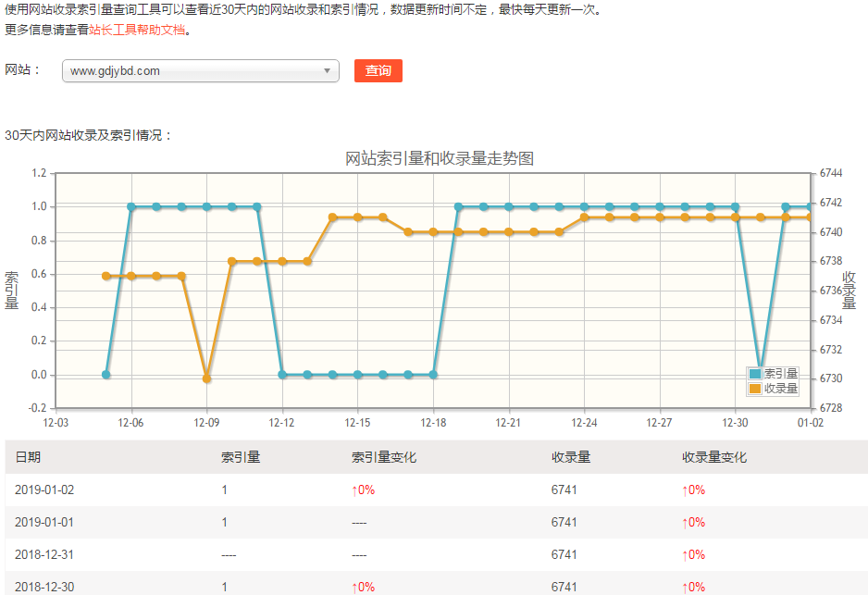
Task: Click the blue 索引量 legend color swatch
Action: coord(755,374)
